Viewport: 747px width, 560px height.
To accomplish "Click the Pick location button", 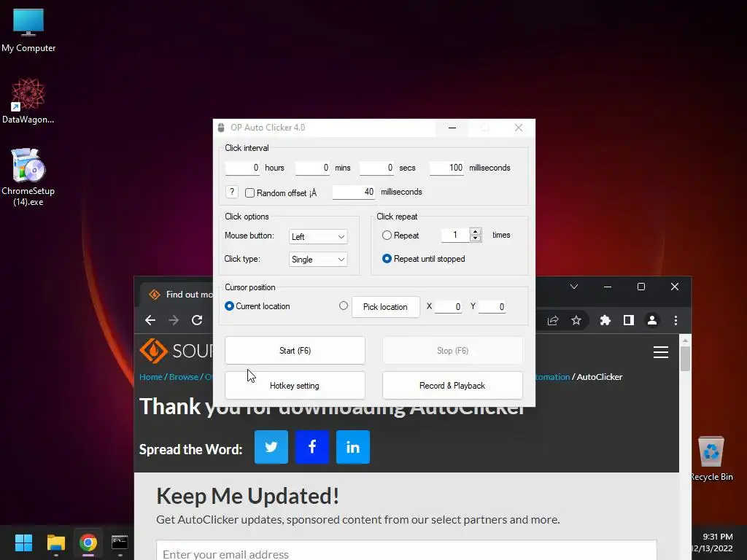I will pyautogui.click(x=385, y=307).
